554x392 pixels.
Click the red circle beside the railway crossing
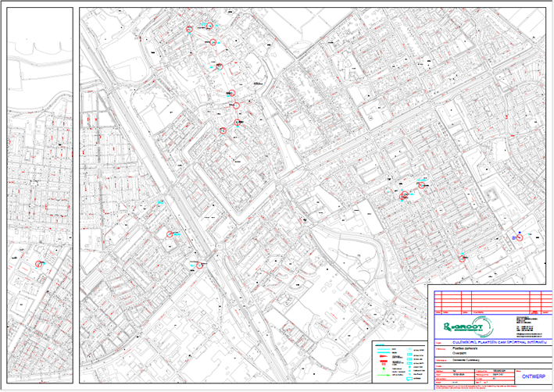pyautogui.click(x=200, y=265)
